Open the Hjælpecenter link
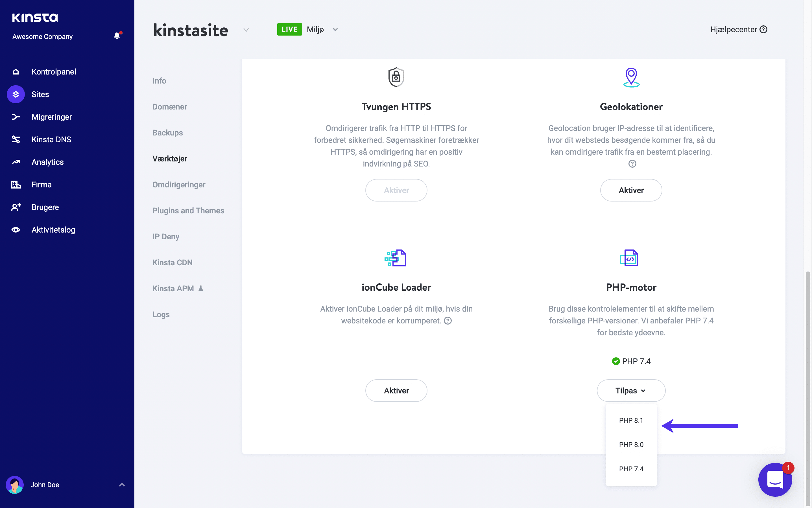Screen dimensions: 812x508 (738, 30)
